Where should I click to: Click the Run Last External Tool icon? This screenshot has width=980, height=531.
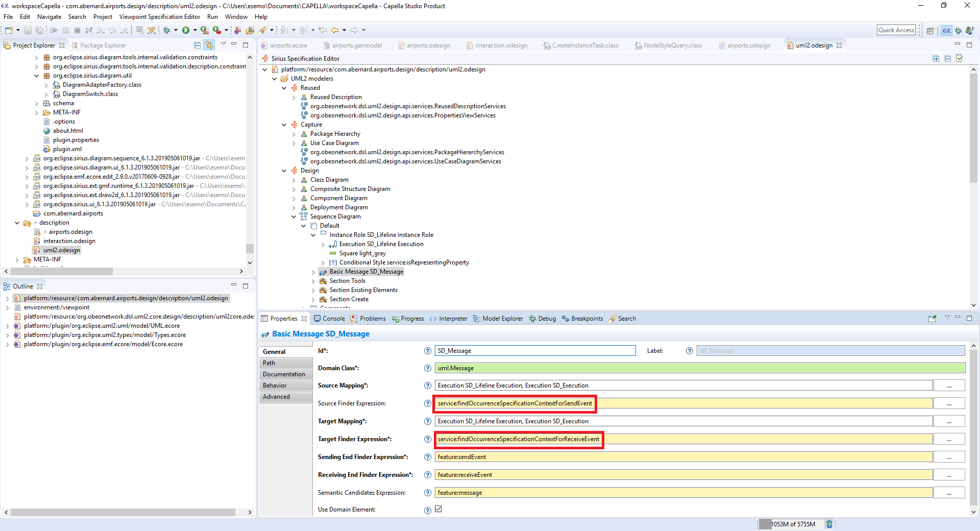coord(217,30)
